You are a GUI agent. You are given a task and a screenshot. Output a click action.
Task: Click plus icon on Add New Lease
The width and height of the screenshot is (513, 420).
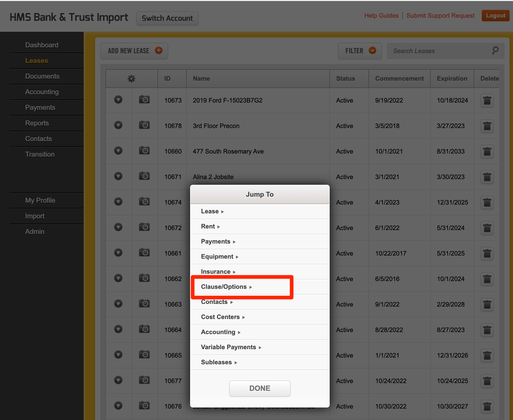(x=159, y=50)
